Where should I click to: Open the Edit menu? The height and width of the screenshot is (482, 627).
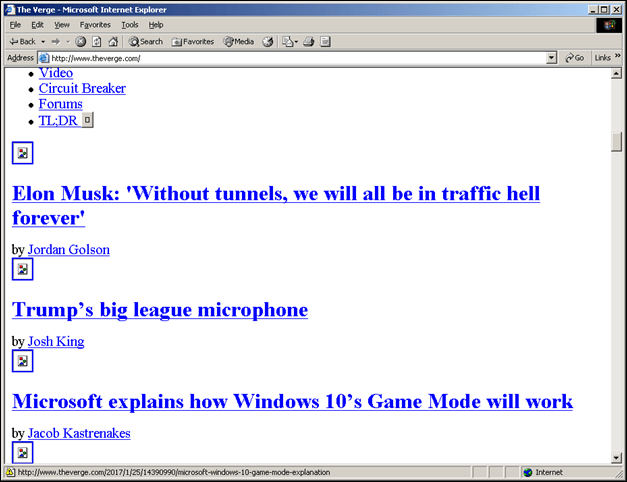(37, 25)
